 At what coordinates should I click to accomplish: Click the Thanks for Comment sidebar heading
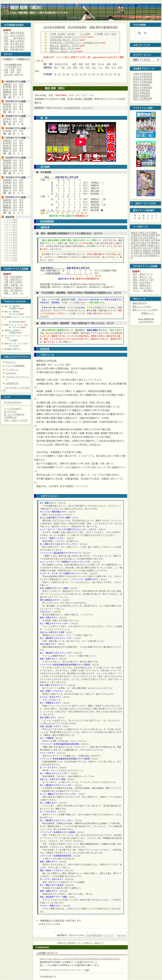(16, 301)
